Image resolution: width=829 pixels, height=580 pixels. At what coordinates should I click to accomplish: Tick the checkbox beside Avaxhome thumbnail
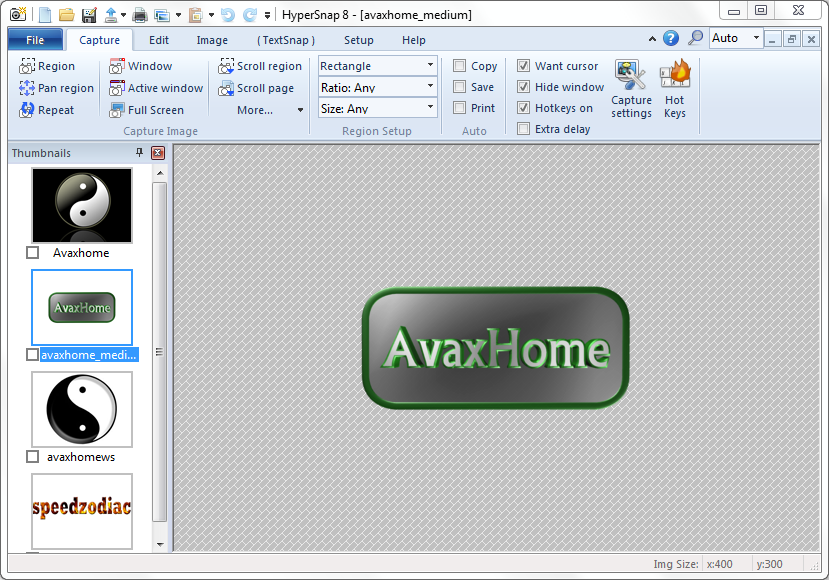coord(33,253)
